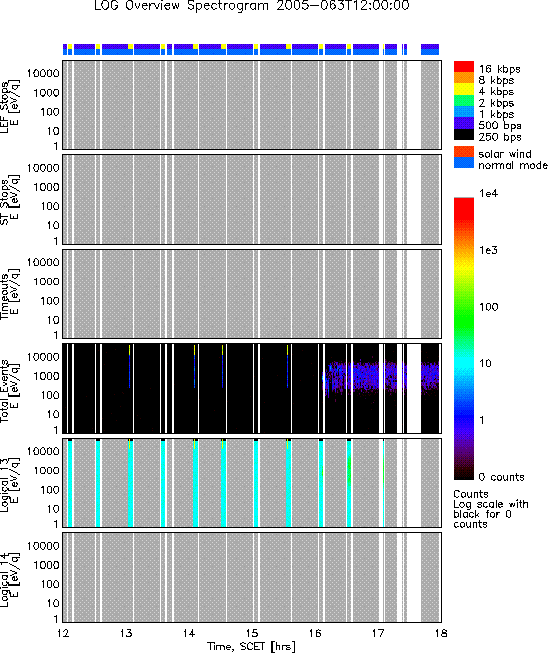
Task: Click the cyan Logical 13 stripe near hour 15
Action: 256,483
